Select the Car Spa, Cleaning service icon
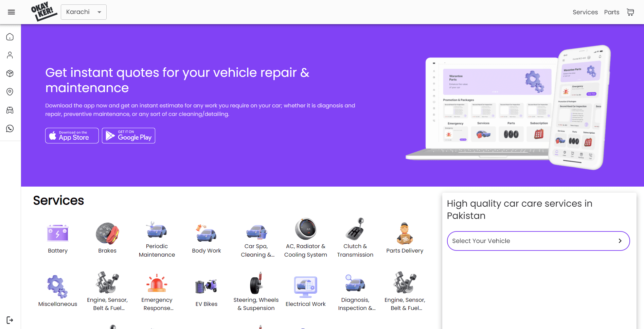Screen dimensions: 644x329 [x=256, y=231]
